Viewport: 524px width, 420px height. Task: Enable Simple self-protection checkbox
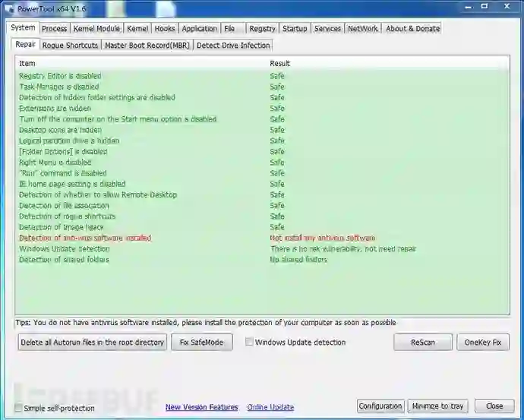point(18,408)
